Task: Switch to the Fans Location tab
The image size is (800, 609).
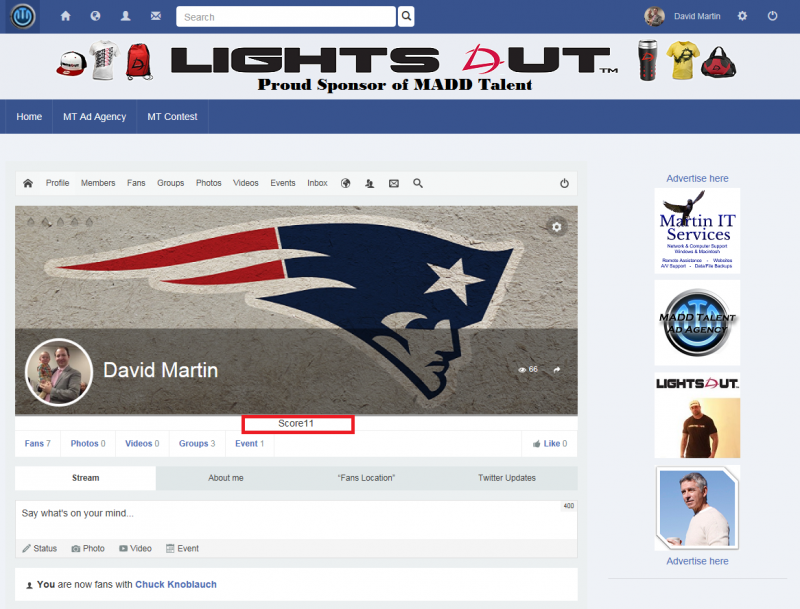Action: click(366, 478)
